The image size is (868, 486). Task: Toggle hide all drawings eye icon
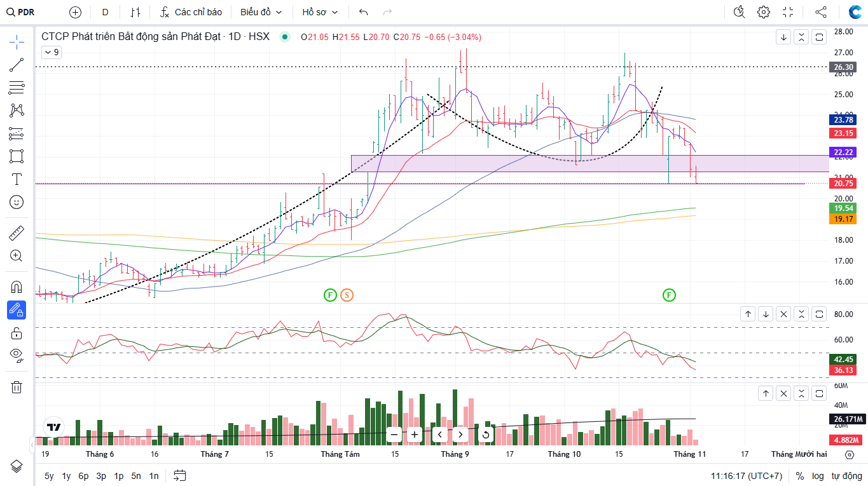point(17,355)
